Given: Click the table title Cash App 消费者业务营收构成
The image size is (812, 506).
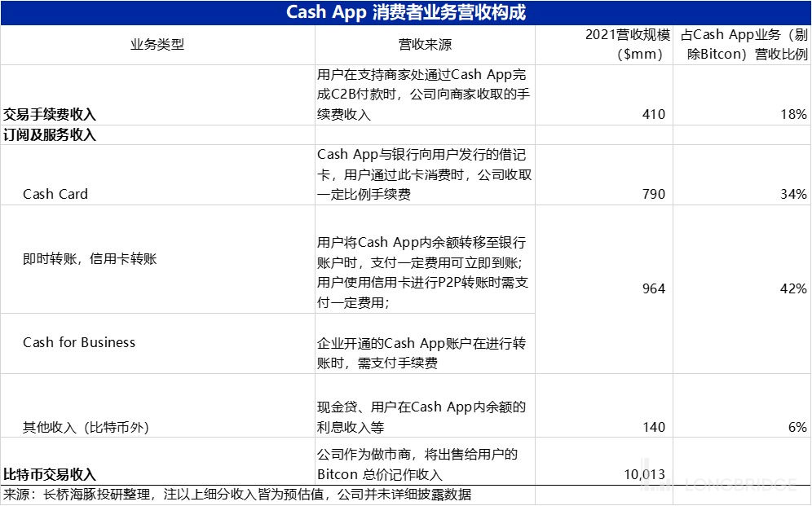Looking at the screenshot, I should pyautogui.click(x=405, y=13).
